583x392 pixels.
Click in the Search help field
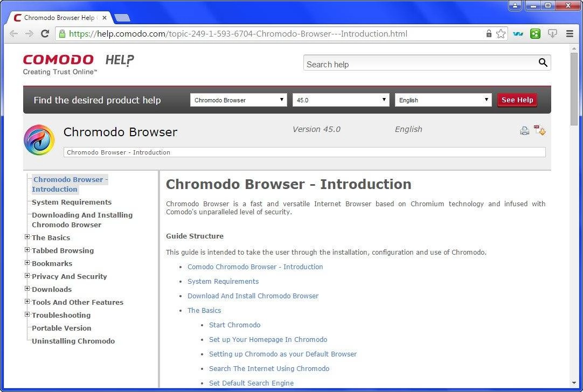pyautogui.click(x=420, y=63)
